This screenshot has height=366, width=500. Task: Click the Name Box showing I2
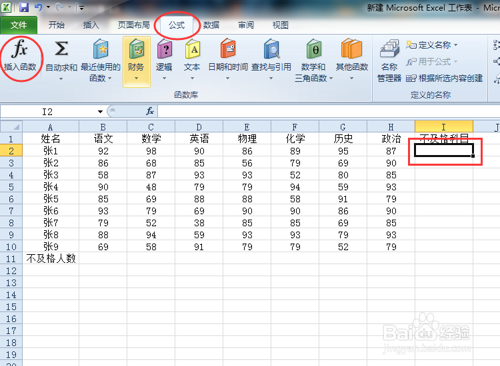pyautogui.click(x=47, y=111)
